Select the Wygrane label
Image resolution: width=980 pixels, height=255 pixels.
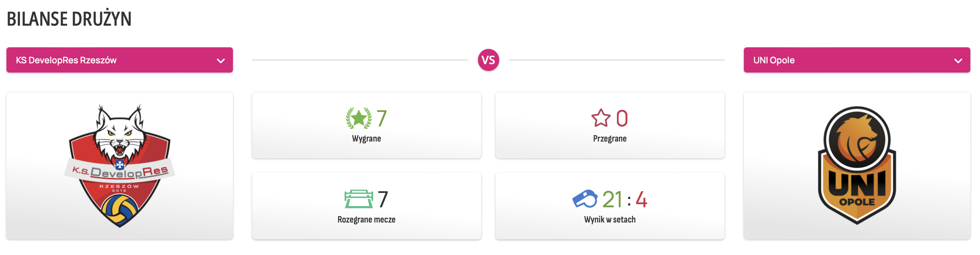(x=366, y=139)
